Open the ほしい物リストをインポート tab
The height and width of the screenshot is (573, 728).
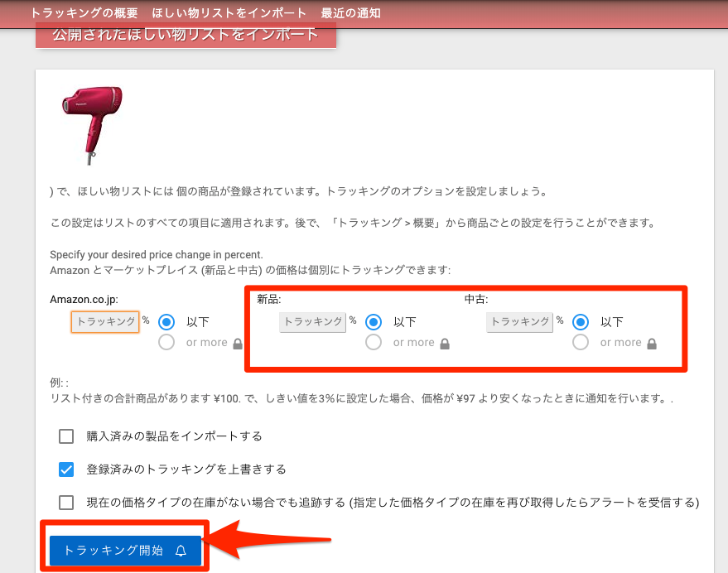point(229,13)
